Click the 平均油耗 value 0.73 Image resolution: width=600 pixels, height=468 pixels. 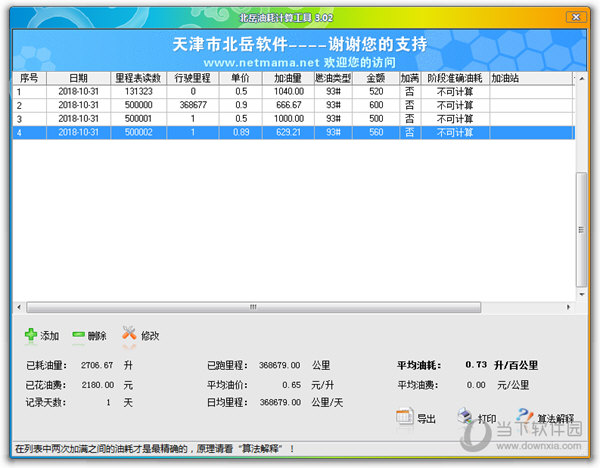coord(476,365)
